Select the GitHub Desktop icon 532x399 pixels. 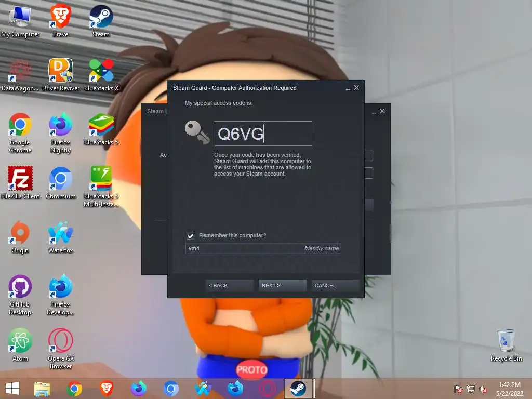tap(20, 295)
